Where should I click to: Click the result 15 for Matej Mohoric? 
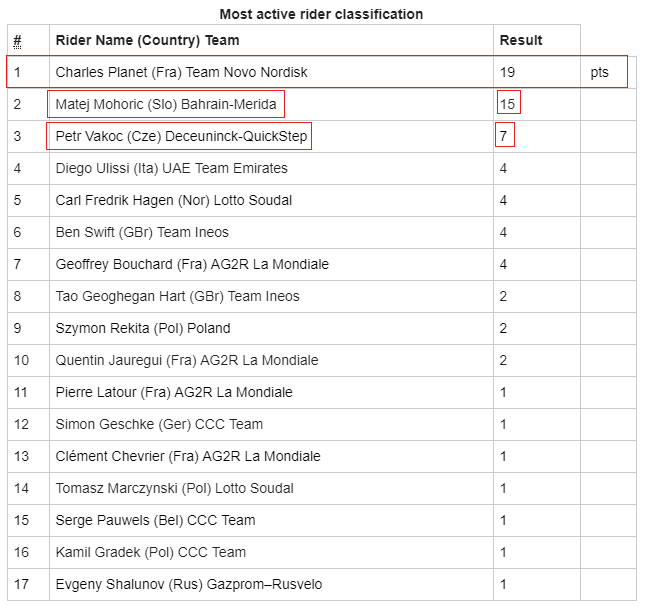pos(507,104)
